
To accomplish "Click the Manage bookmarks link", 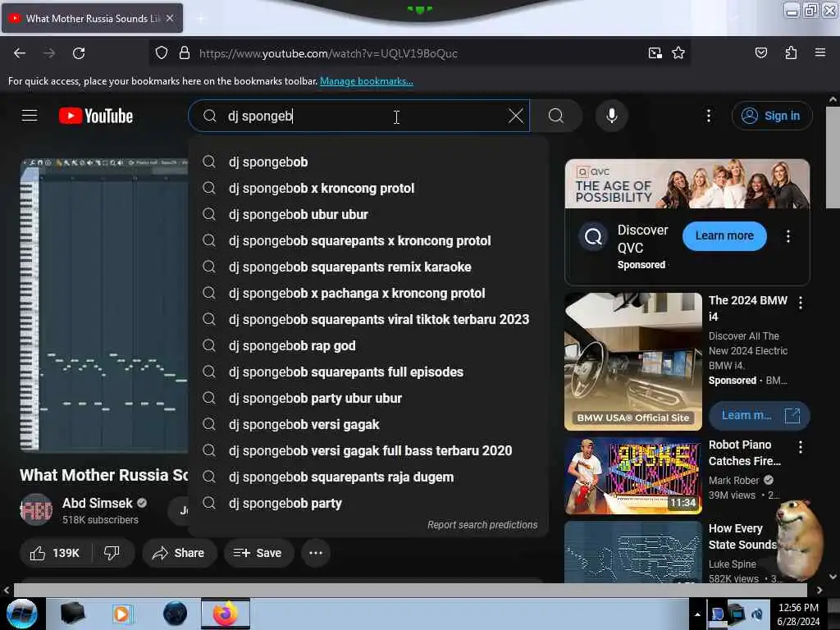I will pos(367,81).
